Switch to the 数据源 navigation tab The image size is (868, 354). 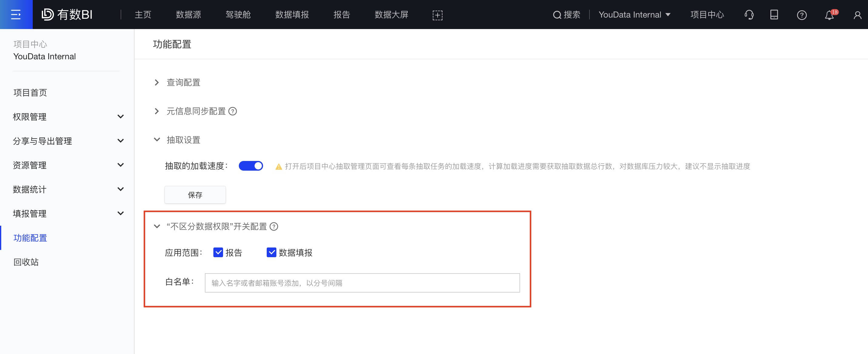click(188, 15)
